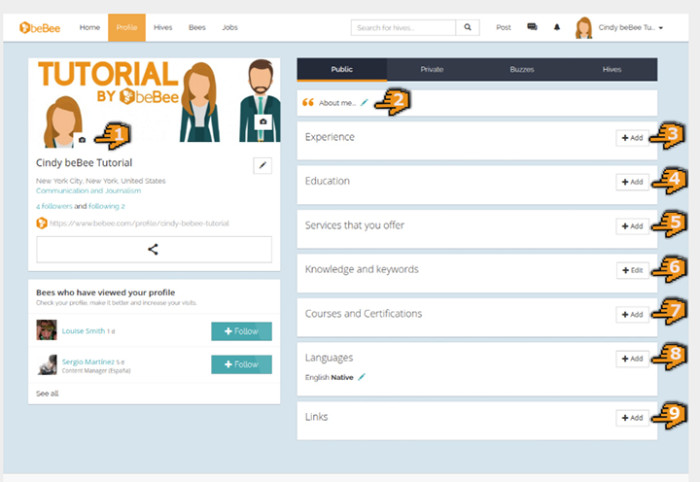Image resolution: width=700 pixels, height=482 pixels.
Task: Add an Education entry
Action: pyautogui.click(x=632, y=182)
